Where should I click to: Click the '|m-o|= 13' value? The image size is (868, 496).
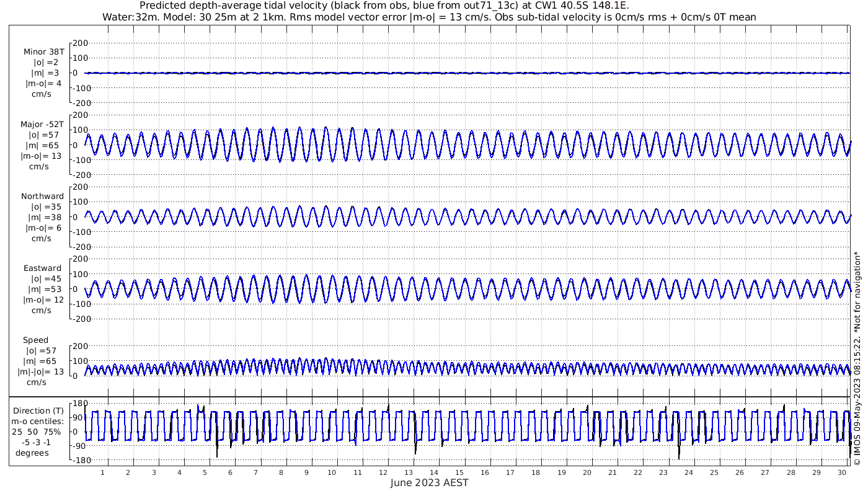point(42,156)
